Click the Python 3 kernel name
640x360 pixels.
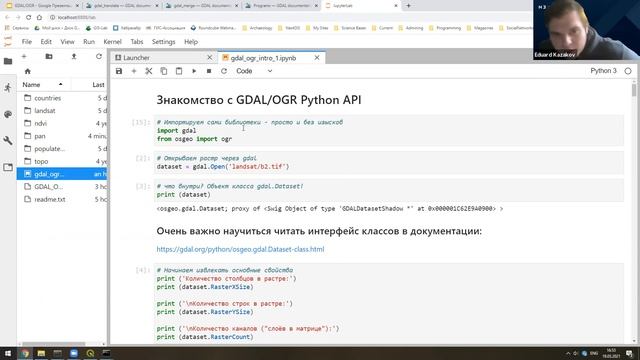pos(603,71)
